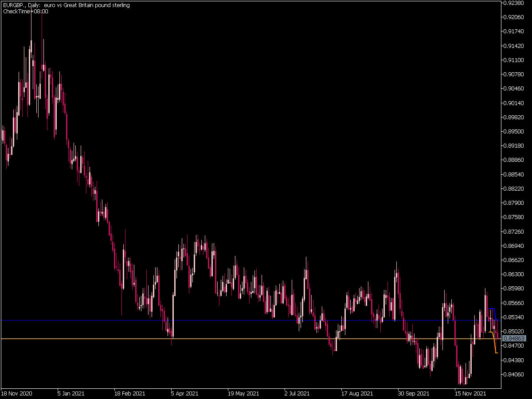
Task: Click the price label 0.84700
Action: tap(514, 345)
